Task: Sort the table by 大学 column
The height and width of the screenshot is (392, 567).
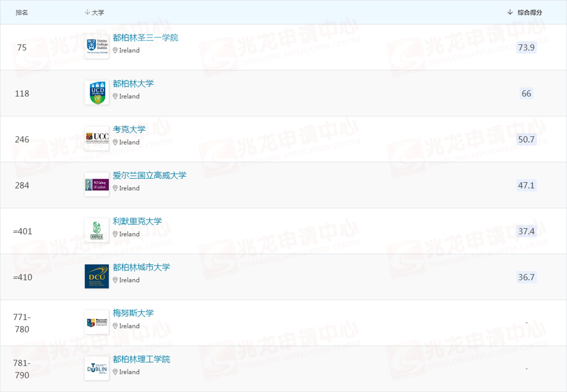Action: pos(95,13)
